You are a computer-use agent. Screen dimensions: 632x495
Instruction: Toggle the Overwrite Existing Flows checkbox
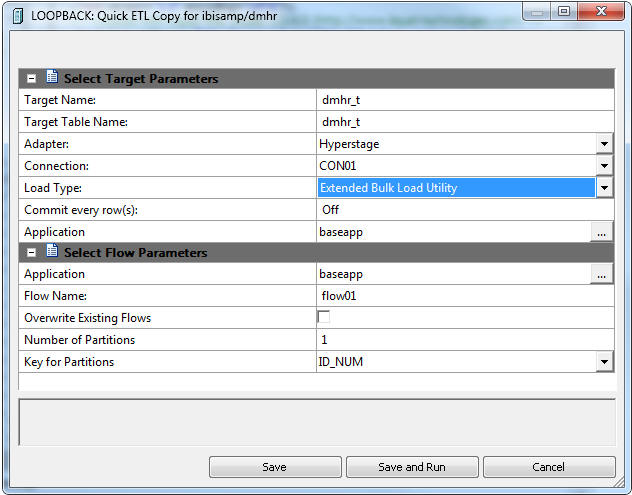tap(323, 317)
